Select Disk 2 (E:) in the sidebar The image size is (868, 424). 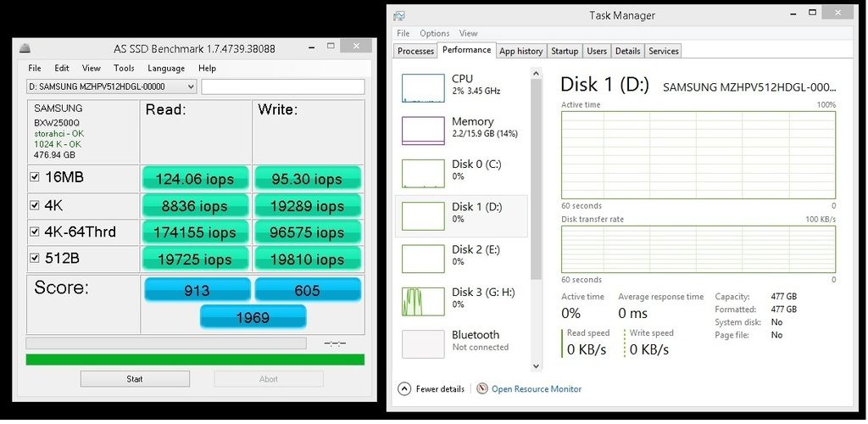(x=461, y=259)
